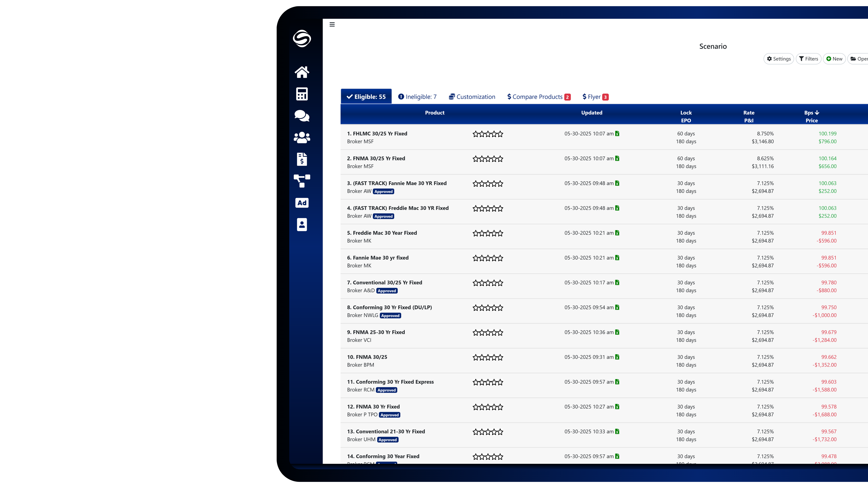The width and height of the screenshot is (868, 488).
Task: Select the 99.662 Bps value for FNMA 30/25
Action: click(829, 357)
